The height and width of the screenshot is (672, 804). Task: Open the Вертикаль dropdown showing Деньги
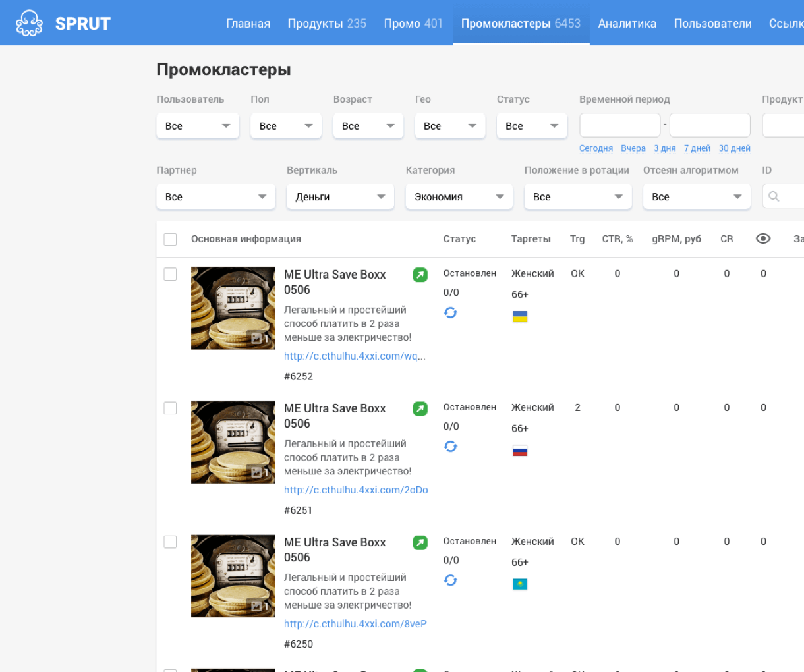tap(340, 196)
